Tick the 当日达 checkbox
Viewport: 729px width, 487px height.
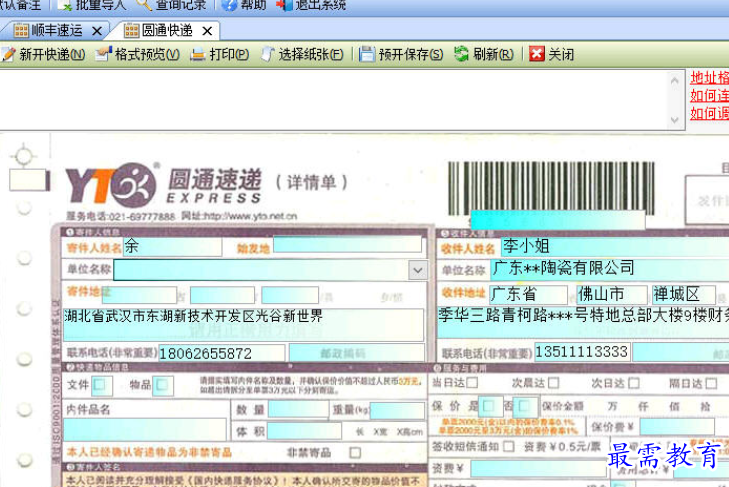(472, 383)
